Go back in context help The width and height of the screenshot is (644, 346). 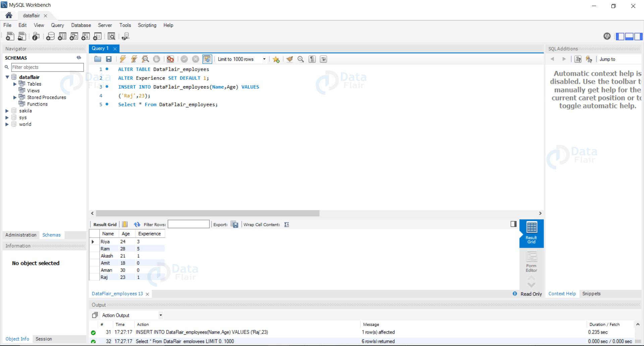coord(552,59)
